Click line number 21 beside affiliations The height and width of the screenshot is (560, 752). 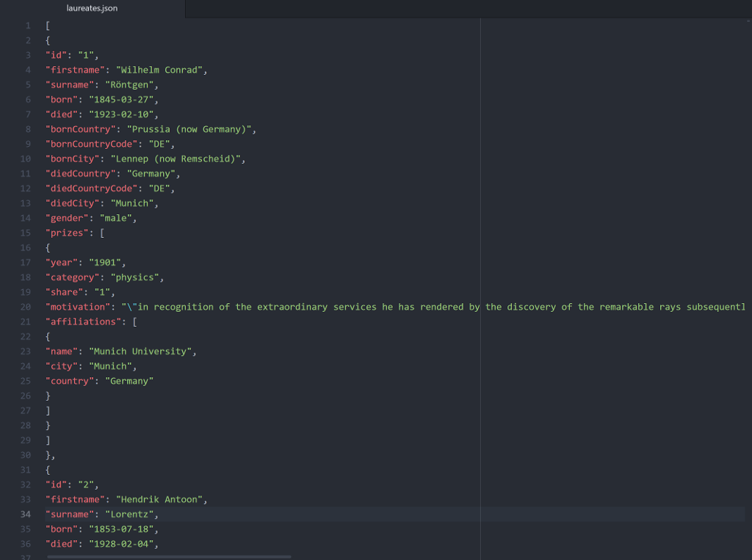pos(26,321)
